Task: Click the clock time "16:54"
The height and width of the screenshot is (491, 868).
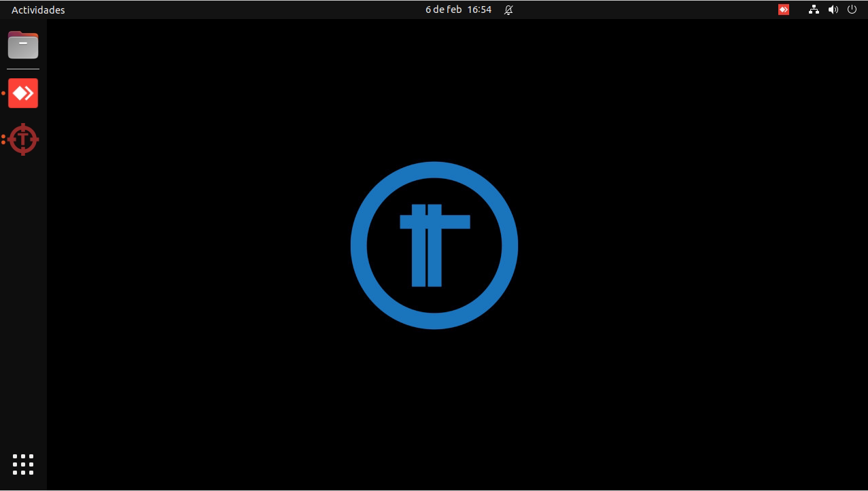Action: 479,10
